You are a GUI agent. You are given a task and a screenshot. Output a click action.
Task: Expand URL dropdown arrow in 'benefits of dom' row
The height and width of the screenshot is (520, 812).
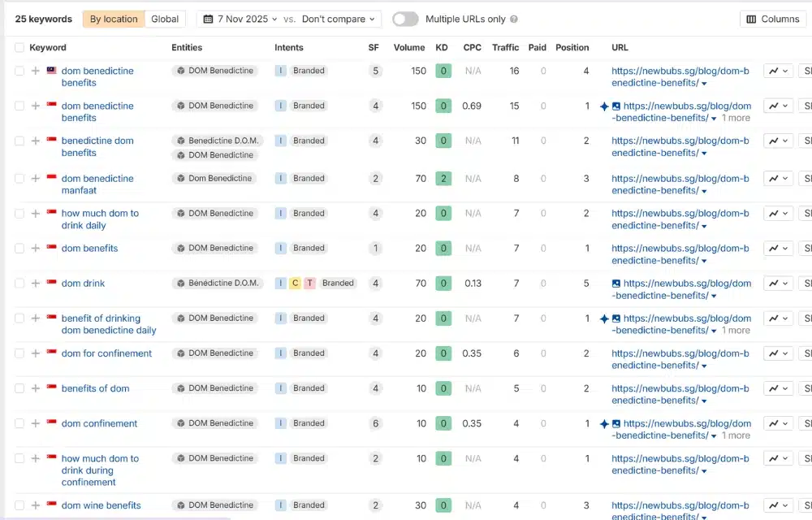click(704, 401)
